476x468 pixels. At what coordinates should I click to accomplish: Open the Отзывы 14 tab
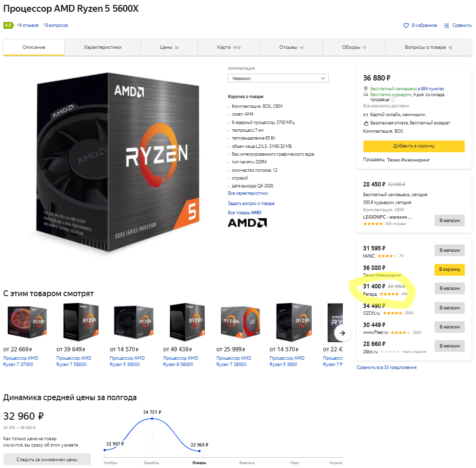pyautogui.click(x=291, y=47)
